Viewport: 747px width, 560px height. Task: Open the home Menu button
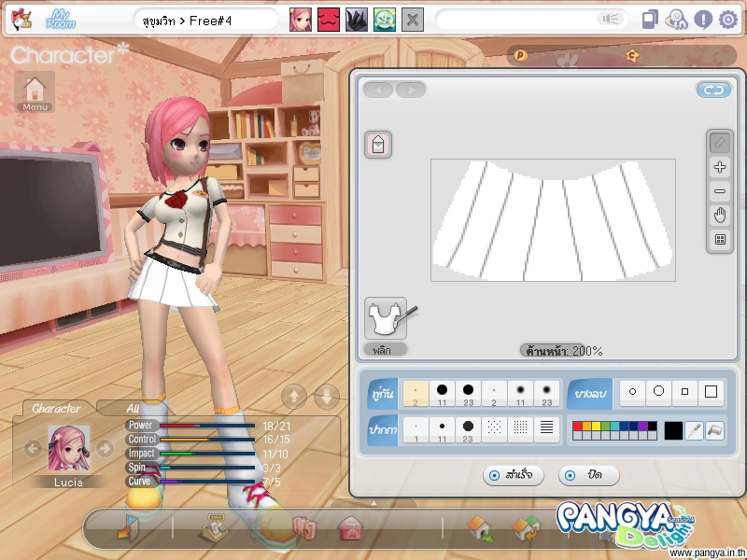pos(35,91)
